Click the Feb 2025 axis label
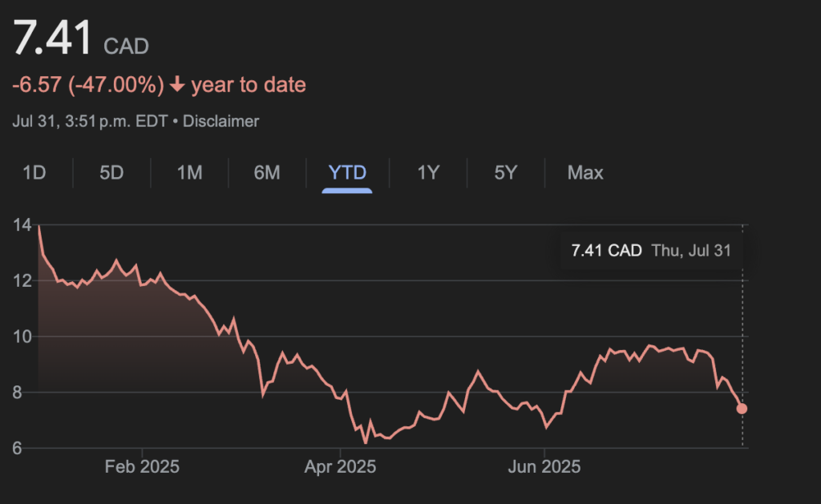Viewport: 821px width, 504px height. tap(142, 467)
